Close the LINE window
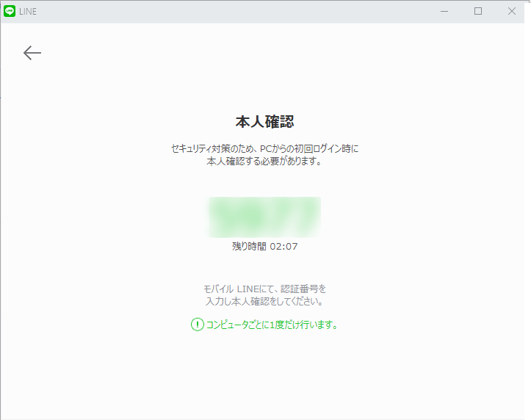 [x=512, y=11]
